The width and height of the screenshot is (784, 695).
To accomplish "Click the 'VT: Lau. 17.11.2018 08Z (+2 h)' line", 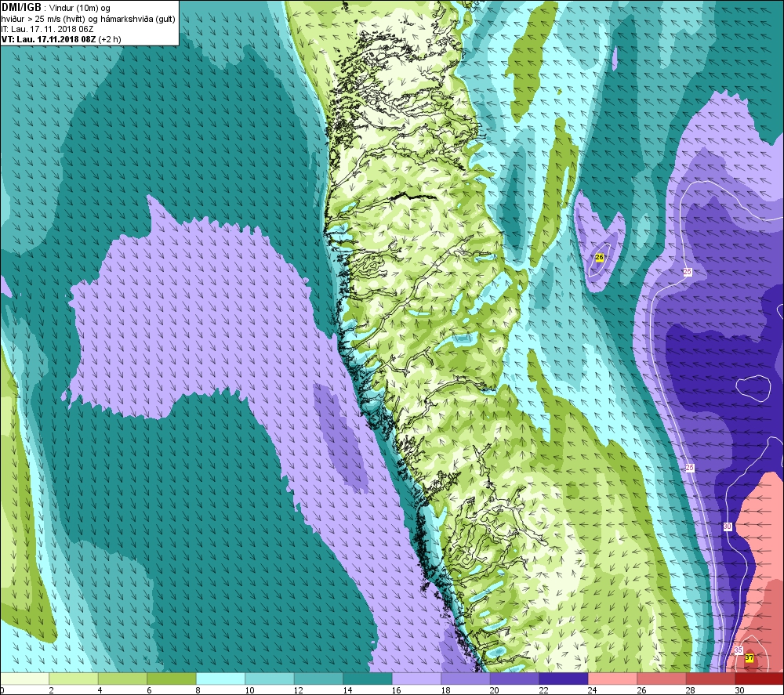I will coord(61,39).
